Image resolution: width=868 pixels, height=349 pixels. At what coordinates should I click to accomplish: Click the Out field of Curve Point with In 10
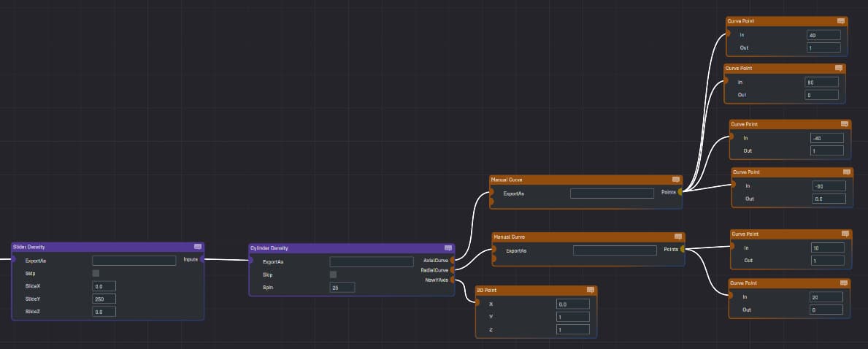point(827,261)
